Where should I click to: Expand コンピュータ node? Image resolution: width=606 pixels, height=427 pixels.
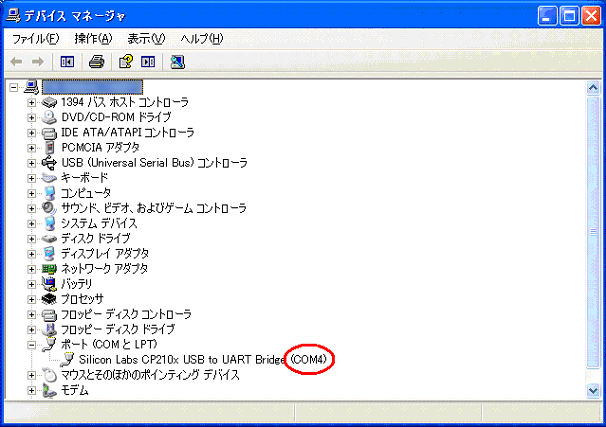coord(32,193)
